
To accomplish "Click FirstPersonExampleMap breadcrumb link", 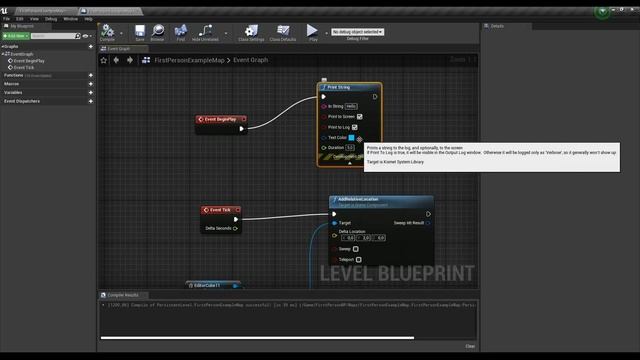I will coord(189,60).
